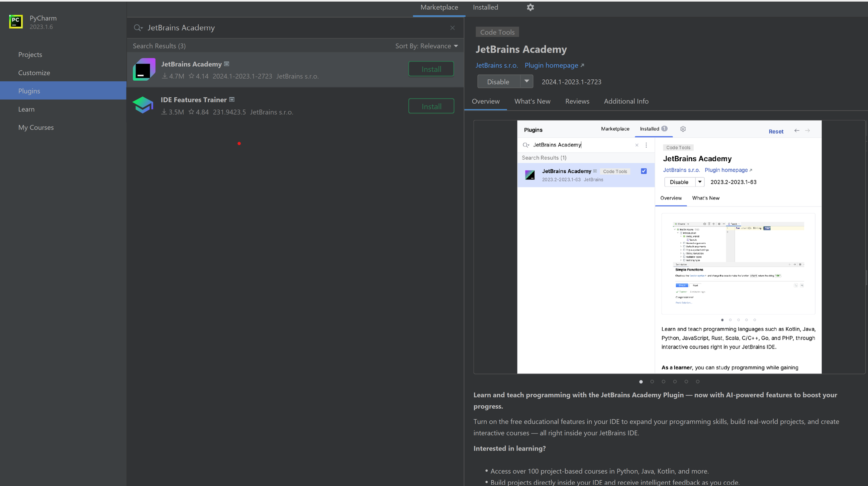Open the Additional Info tab
Viewport: 868px width, 486px height.
pos(626,101)
